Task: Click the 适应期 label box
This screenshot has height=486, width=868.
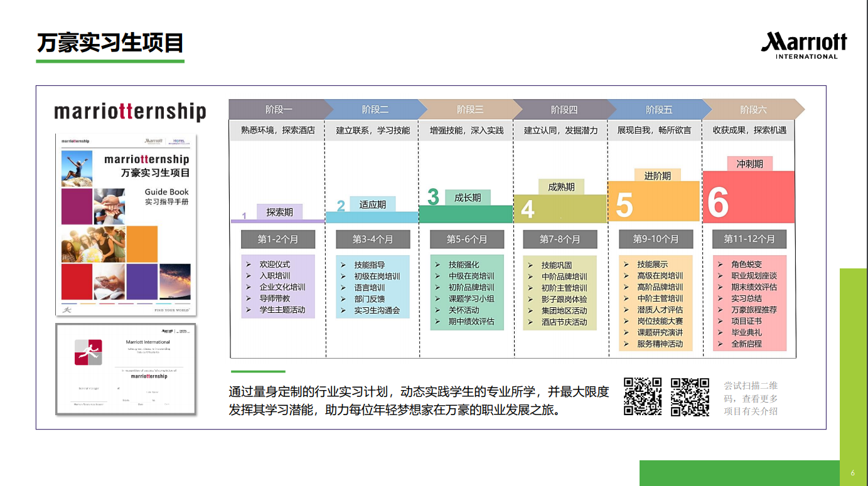Action: (373, 204)
